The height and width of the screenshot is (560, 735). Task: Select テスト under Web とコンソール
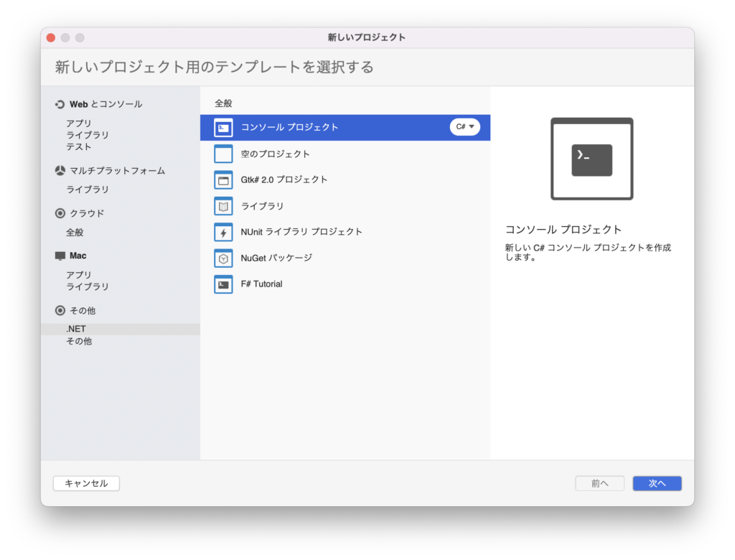tap(79, 146)
